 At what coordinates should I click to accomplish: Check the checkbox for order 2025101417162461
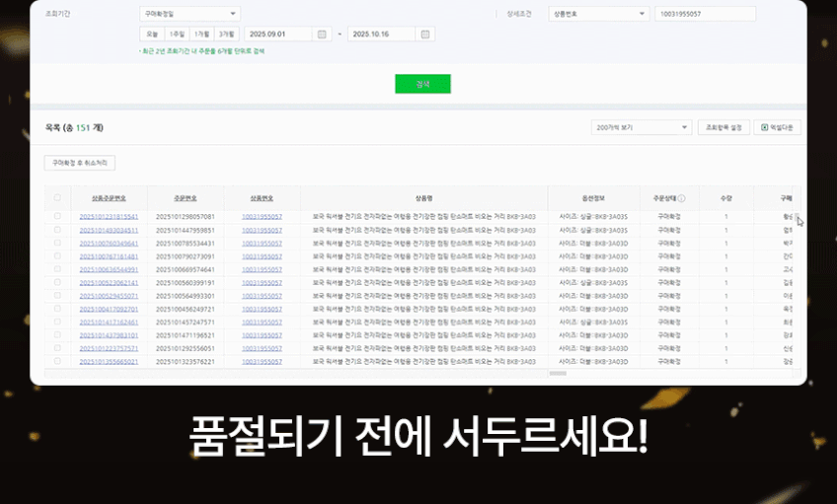57,322
